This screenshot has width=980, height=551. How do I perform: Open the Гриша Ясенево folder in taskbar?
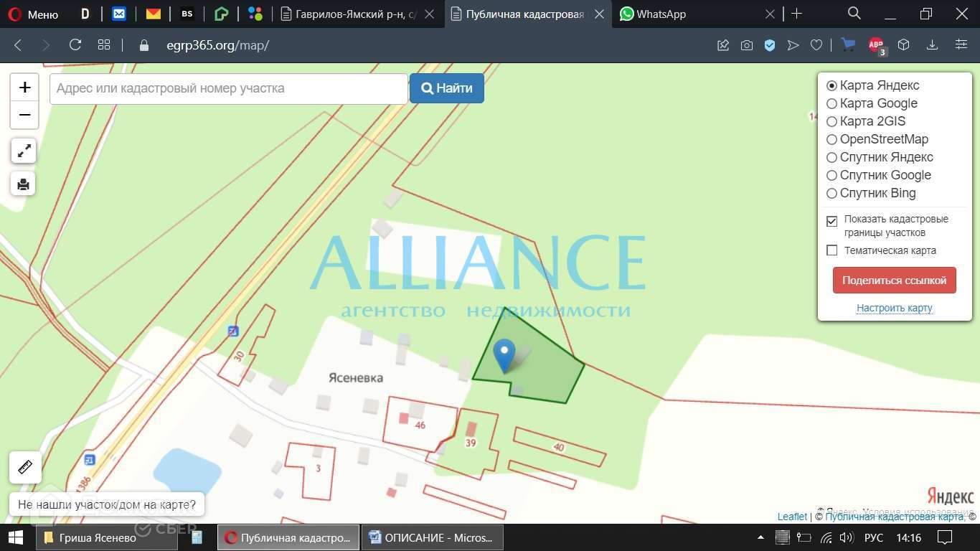(106, 537)
